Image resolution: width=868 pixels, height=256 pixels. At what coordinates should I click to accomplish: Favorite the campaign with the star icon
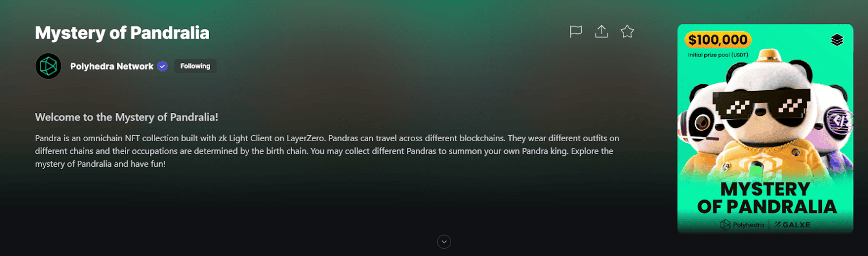click(x=627, y=31)
